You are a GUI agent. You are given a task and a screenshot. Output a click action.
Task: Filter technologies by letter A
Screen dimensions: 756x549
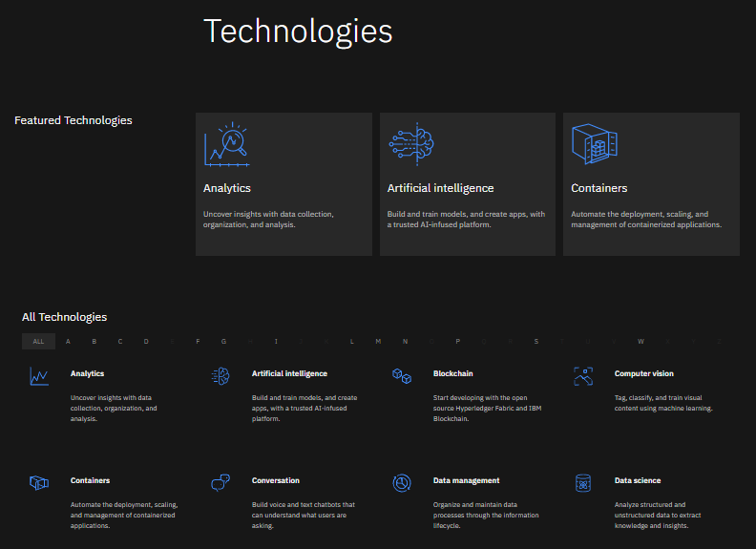[x=68, y=342]
